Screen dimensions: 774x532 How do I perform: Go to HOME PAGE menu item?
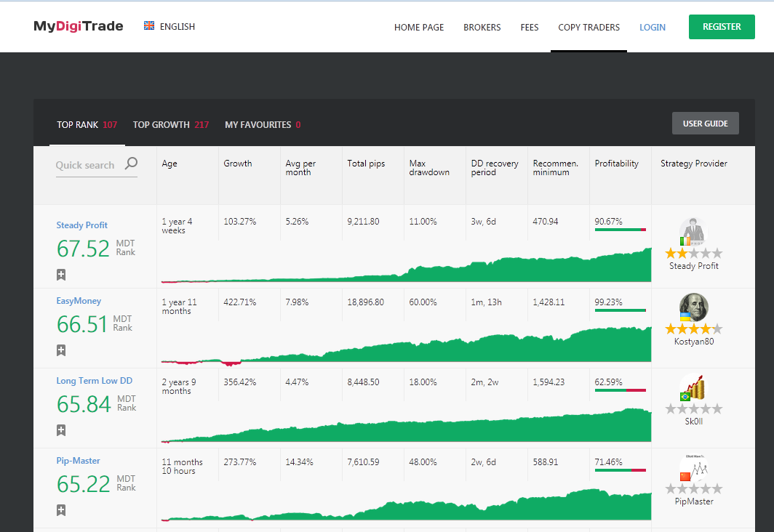[x=419, y=27]
